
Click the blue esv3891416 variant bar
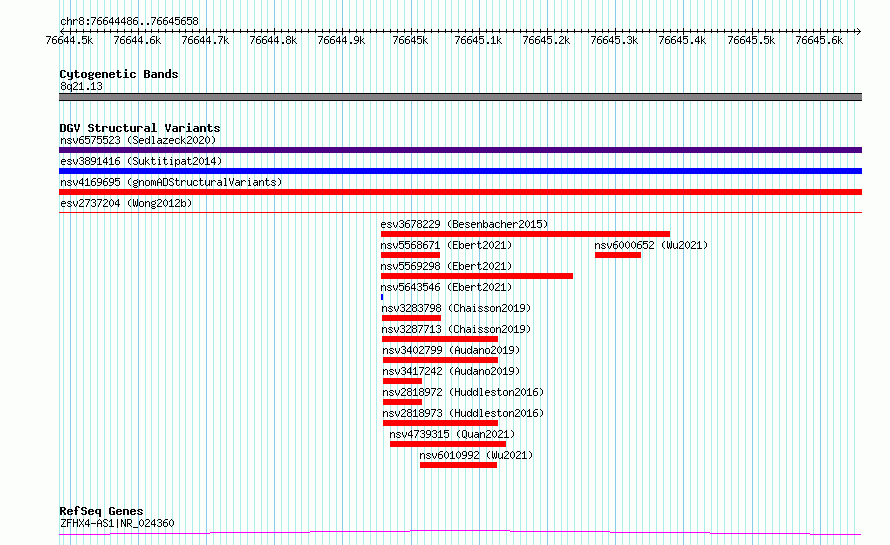[460, 171]
